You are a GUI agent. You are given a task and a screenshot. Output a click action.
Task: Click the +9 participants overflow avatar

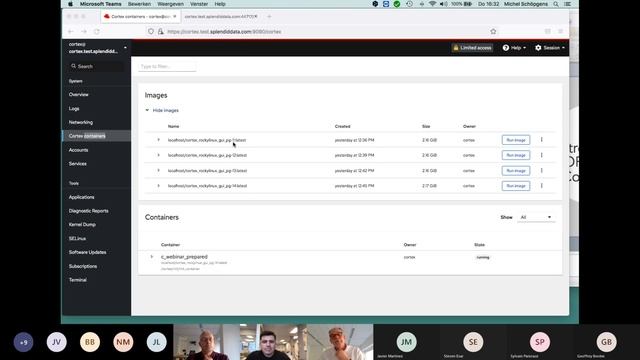(x=23, y=342)
